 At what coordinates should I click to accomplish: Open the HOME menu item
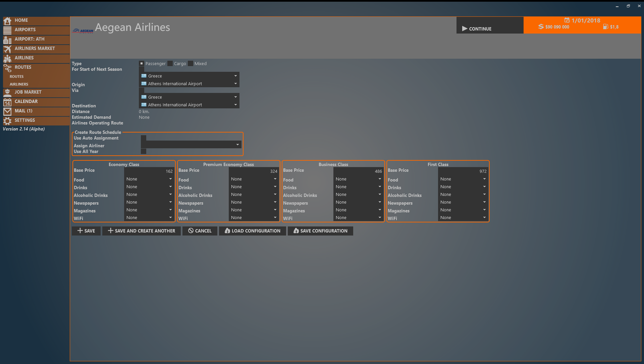36,21
